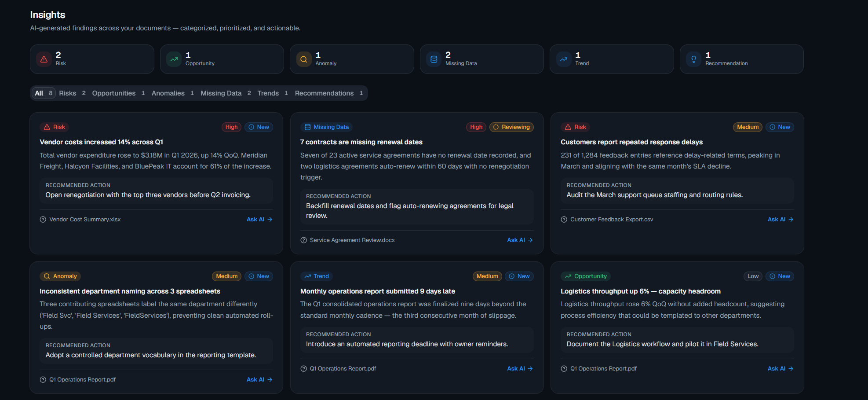Click source file icon beside Service Agreement Review.docx

pos(303,240)
